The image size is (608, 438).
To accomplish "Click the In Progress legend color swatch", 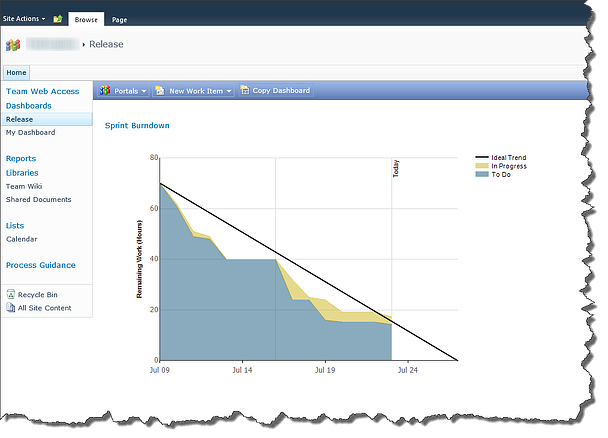I will 481,166.
